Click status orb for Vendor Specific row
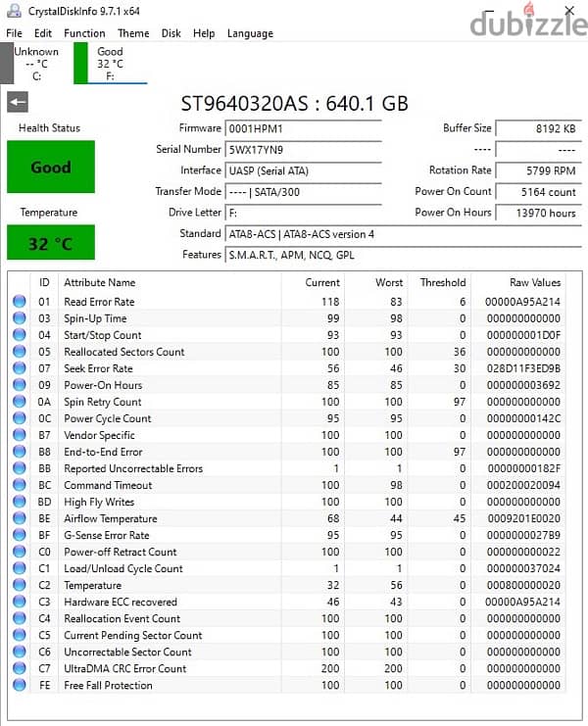 pos(20,435)
